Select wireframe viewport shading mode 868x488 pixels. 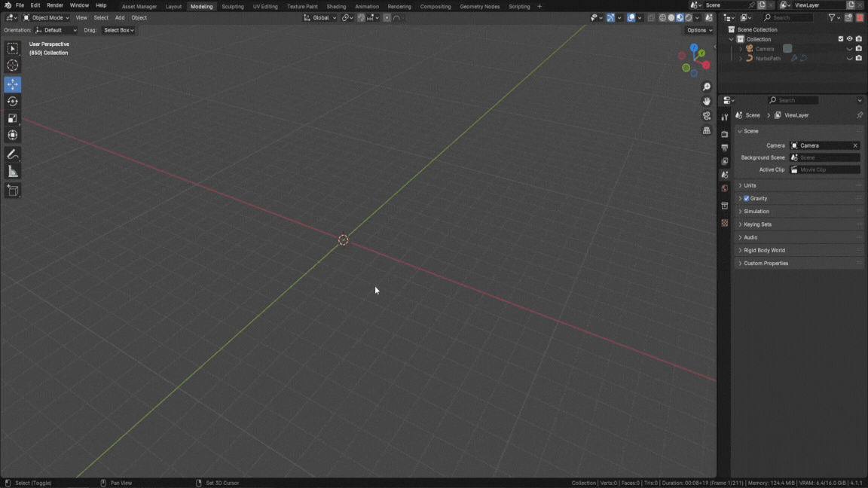[x=662, y=18]
